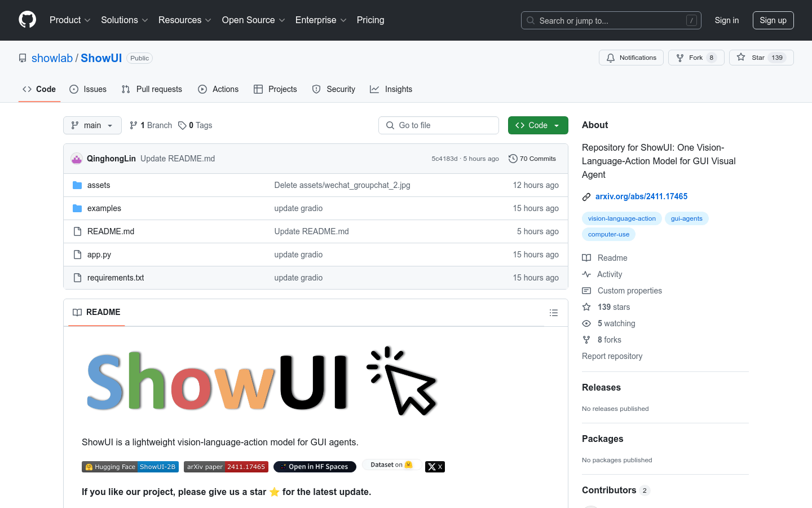
Task: Switch to the Projects tab
Action: 275,89
